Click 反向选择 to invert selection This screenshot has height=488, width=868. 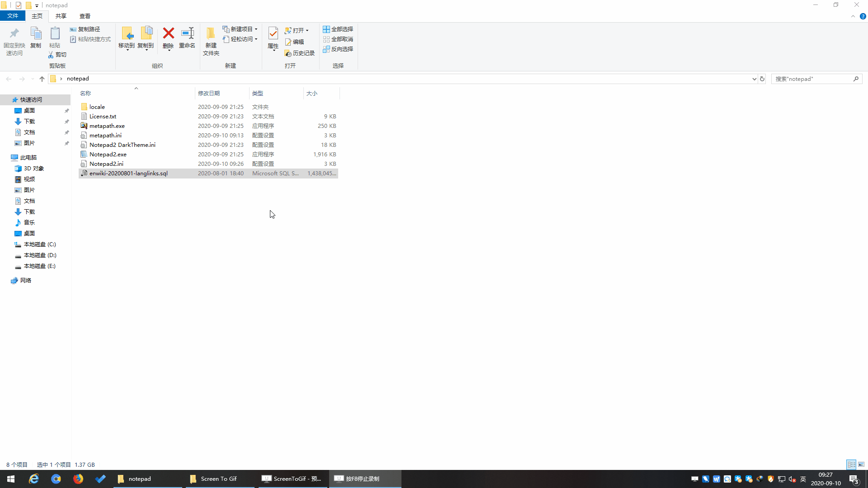click(x=338, y=49)
